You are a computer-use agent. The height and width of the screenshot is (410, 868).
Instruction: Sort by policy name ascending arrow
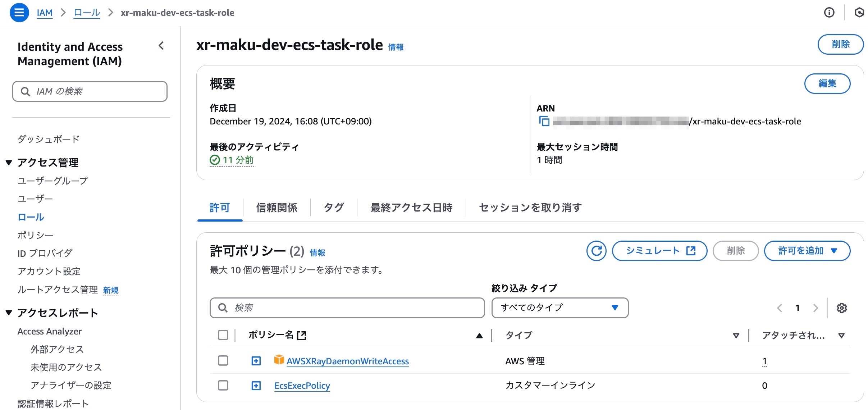479,336
